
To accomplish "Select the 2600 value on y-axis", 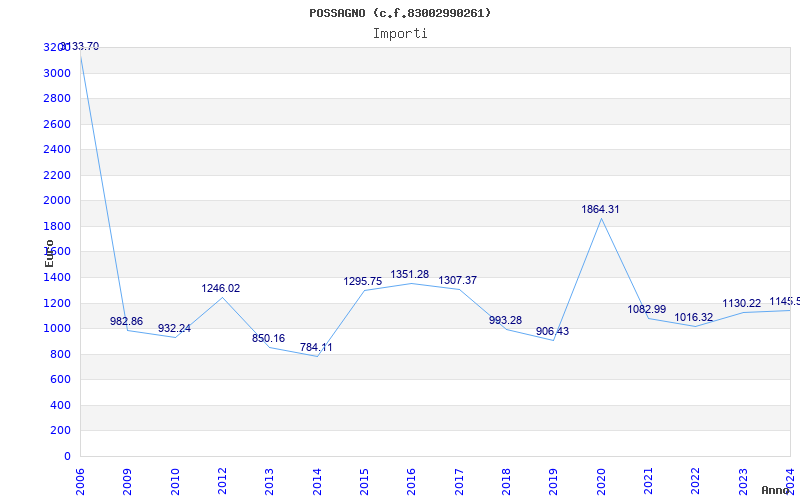I will pos(57,124).
